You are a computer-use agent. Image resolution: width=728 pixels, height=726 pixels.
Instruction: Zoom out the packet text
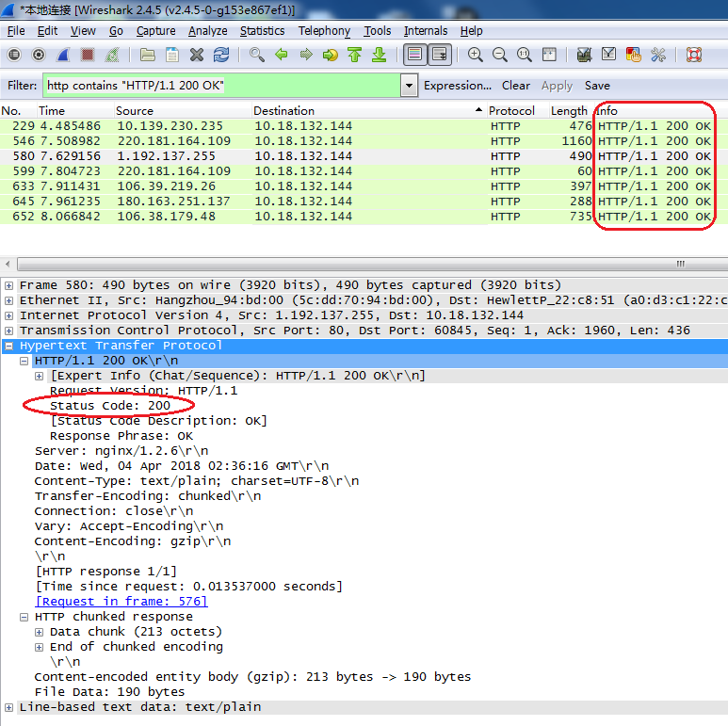[x=499, y=55]
